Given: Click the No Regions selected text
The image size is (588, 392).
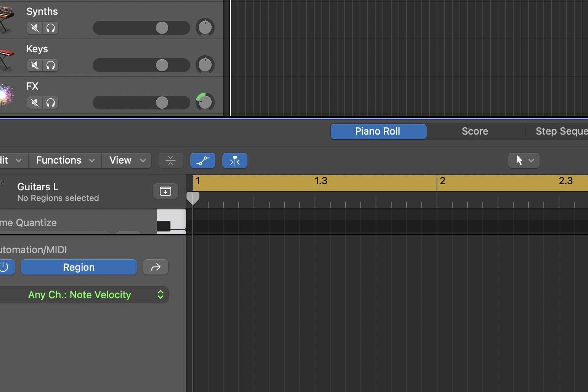Looking at the screenshot, I should [x=58, y=198].
